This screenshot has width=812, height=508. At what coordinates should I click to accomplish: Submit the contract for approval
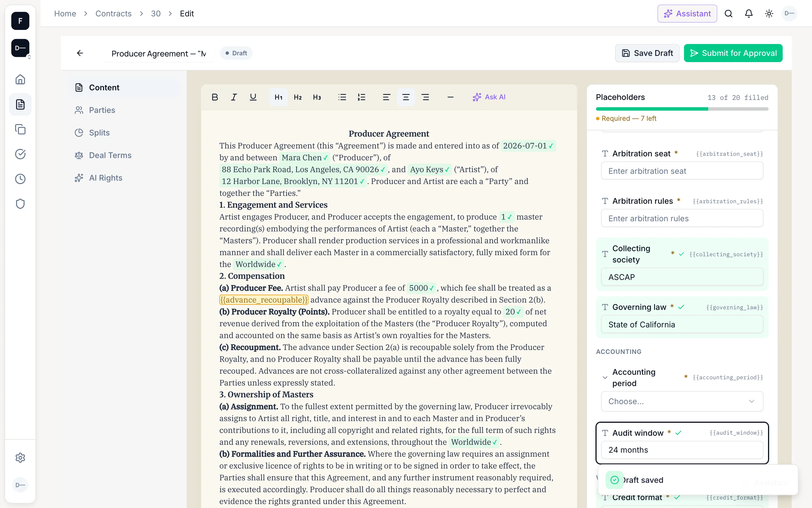click(x=733, y=53)
